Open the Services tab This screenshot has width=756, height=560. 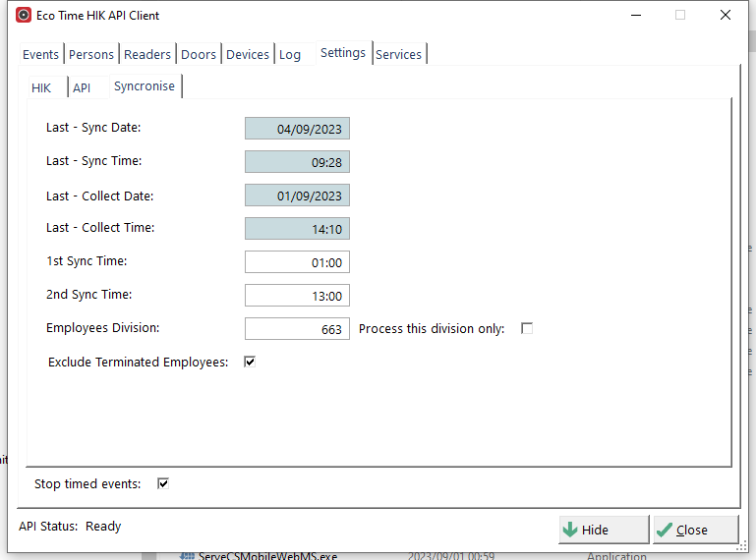399,55
